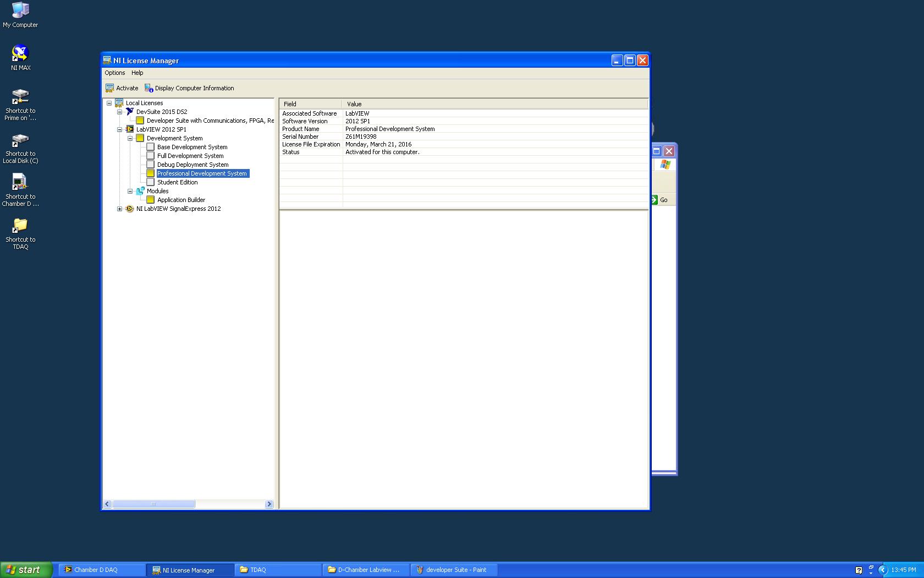This screenshot has height=578, width=924.
Task: Click Shortcut to TDAQ folder icon
Action: point(20,225)
